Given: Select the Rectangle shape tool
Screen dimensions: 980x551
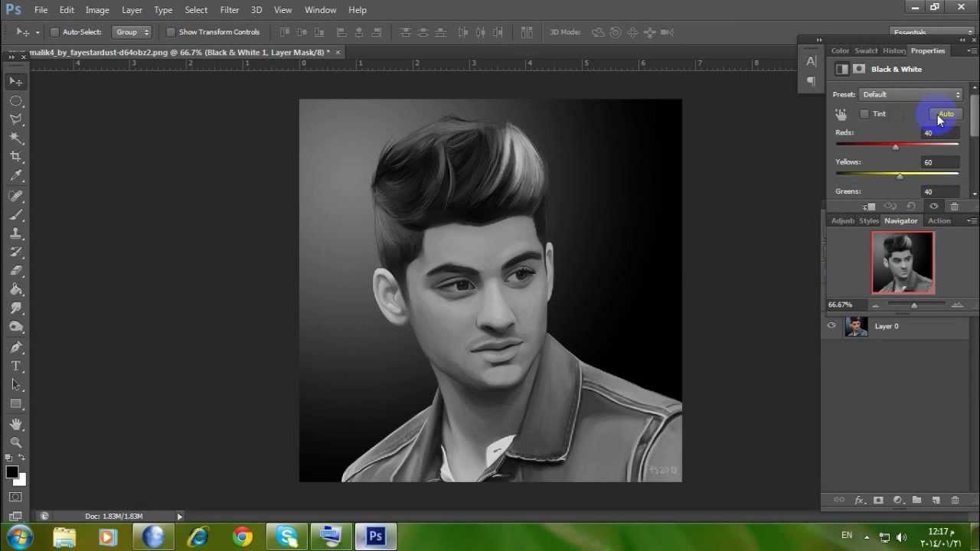Looking at the screenshot, I should coord(16,403).
